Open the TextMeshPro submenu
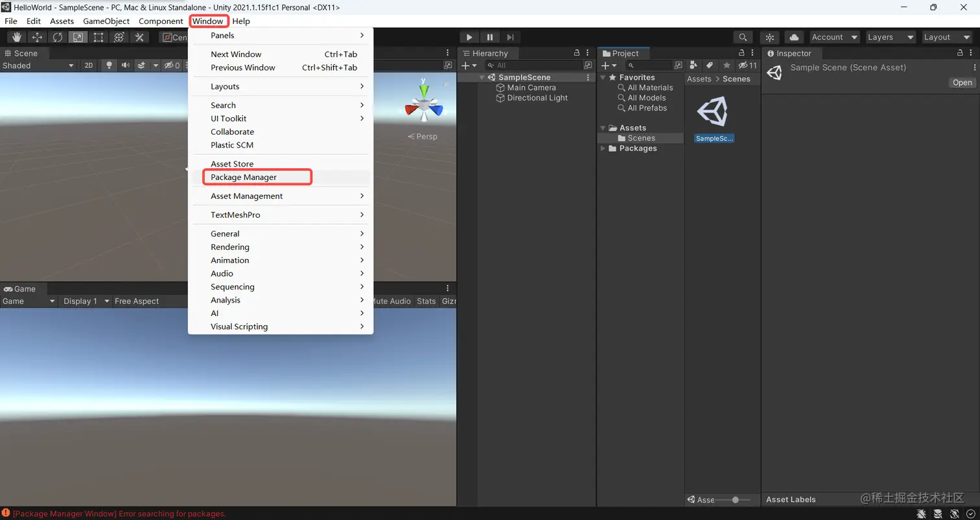This screenshot has height=520, width=980. click(x=281, y=215)
